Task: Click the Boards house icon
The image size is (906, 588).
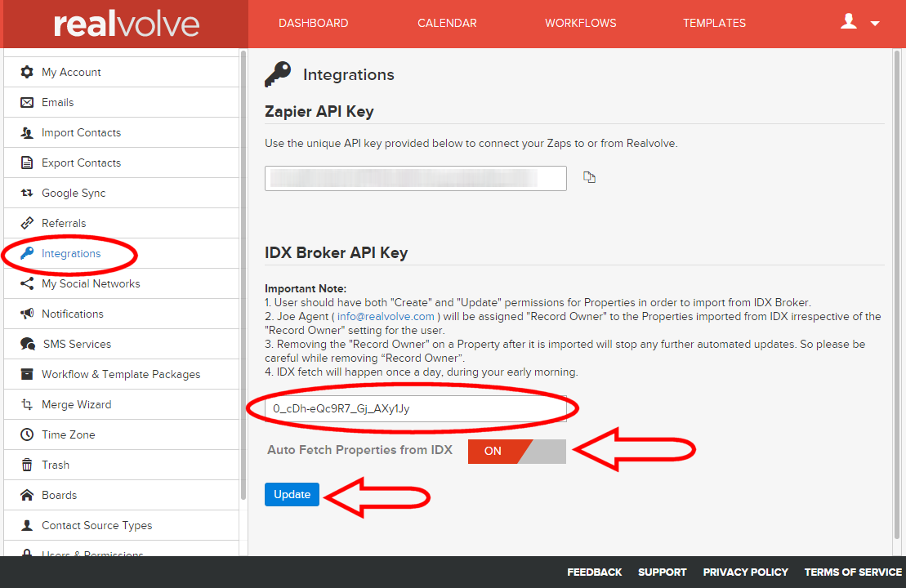Action: (x=27, y=495)
